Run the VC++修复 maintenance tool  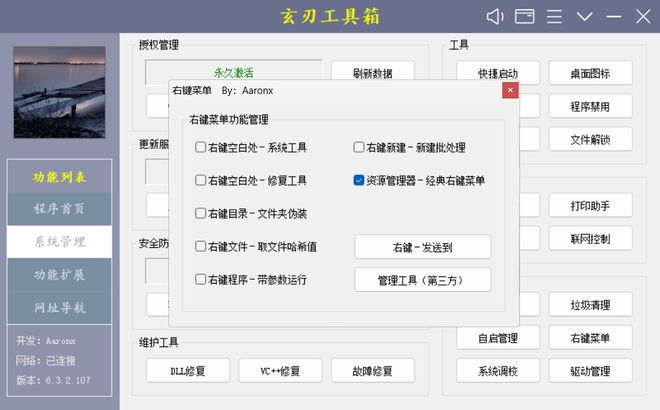tap(280, 371)
